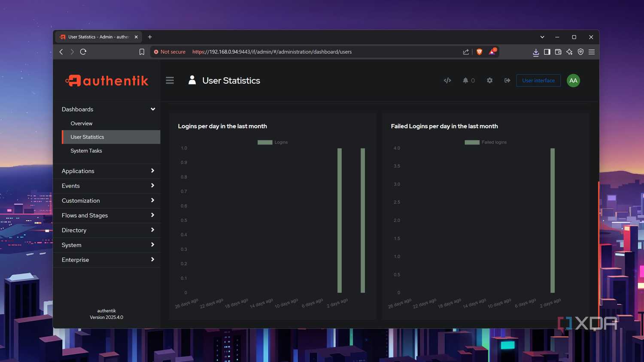Open the tab search dropdown
The image size is (644, 362).
pos(542,37)
